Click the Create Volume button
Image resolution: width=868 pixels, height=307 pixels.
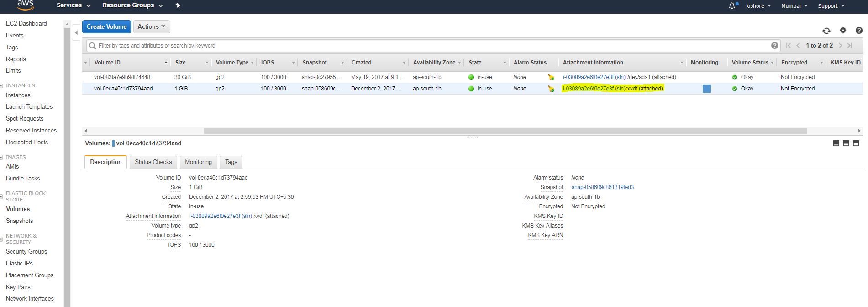(106, 26)
